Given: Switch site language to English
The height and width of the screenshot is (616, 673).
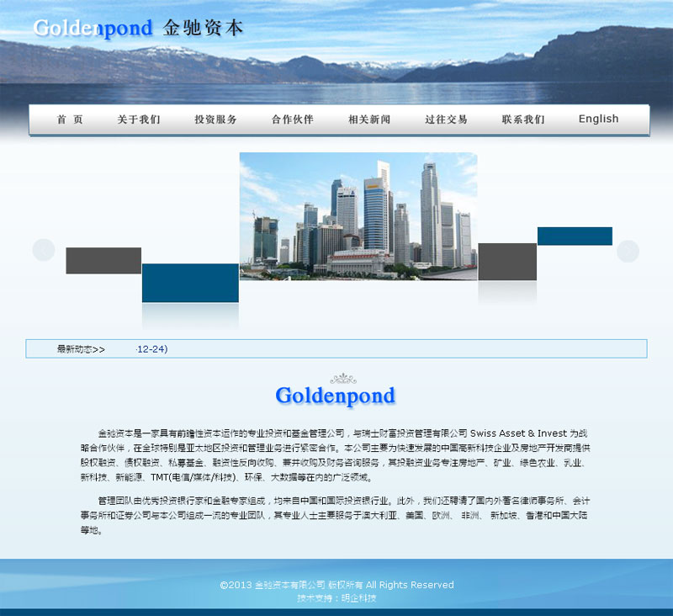Looking at the screenshot, I should point(598,119).
